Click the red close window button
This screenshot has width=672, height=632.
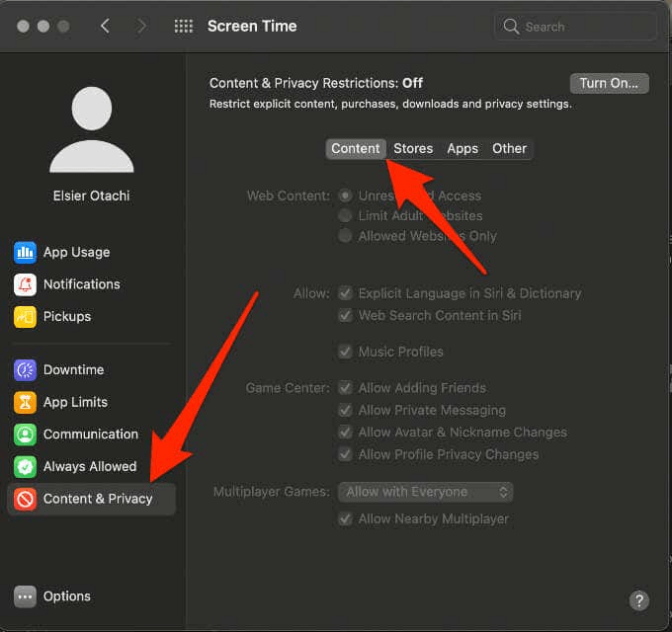23,26
